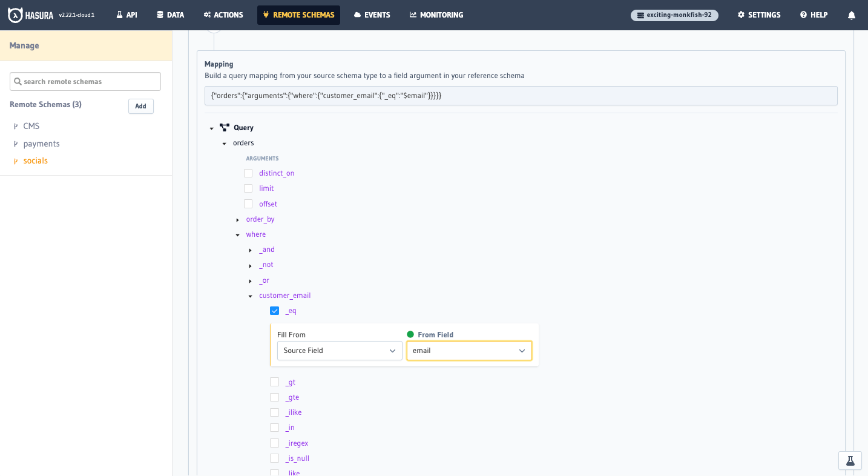868x476 pixels.
Task: Open the SETTINGS menu
Action: (x=758, y=15)
